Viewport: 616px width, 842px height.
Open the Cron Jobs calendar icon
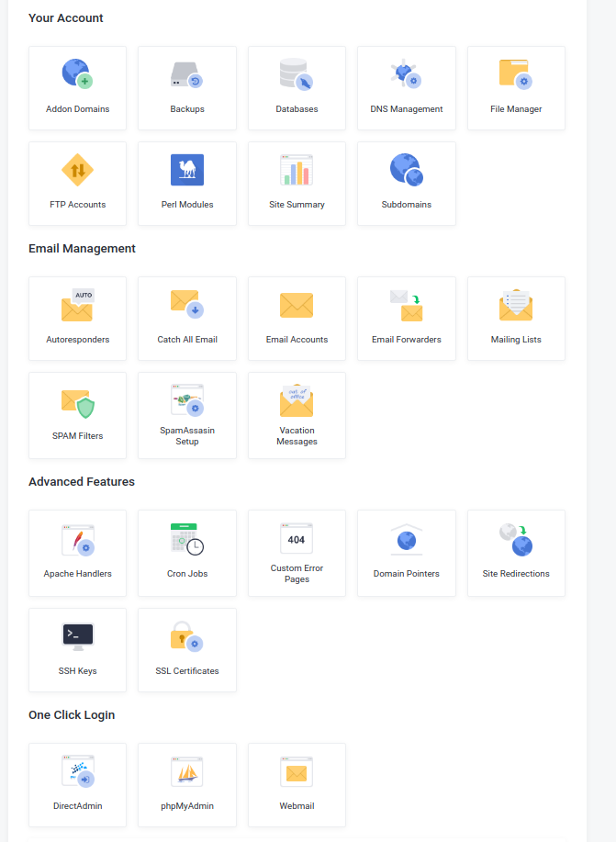click(186, 539)
